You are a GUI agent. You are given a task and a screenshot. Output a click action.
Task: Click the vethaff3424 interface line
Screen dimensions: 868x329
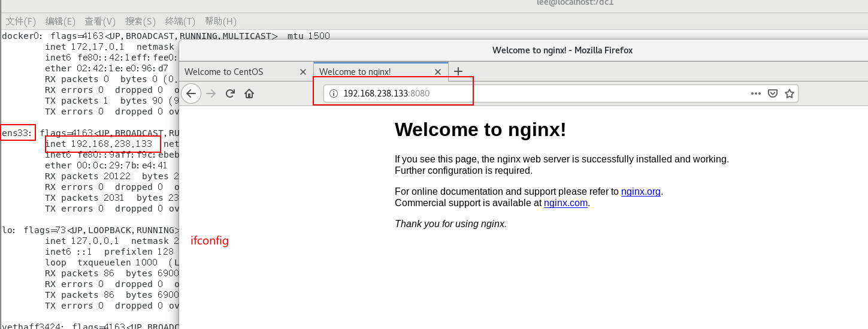[90, 325]
